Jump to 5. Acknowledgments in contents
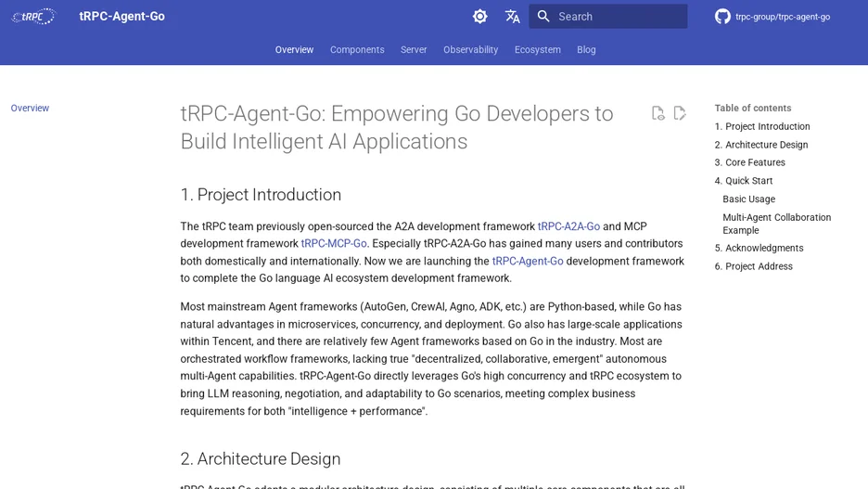This screenshot has height=489, width=868. point(759,248)
